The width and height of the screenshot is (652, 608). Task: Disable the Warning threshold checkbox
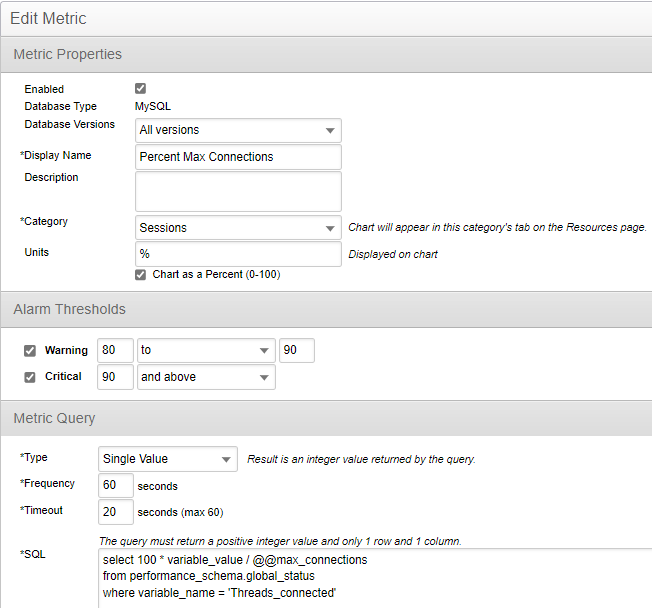pyautogui.click(x=30, y=351)
